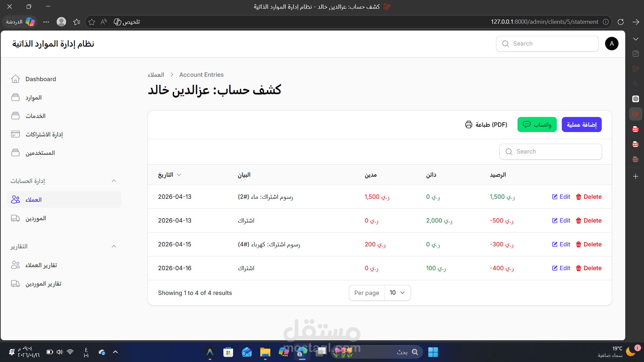
Task: Click the العملاء users icon in sidebar
Action: click(x=15, y=200)
